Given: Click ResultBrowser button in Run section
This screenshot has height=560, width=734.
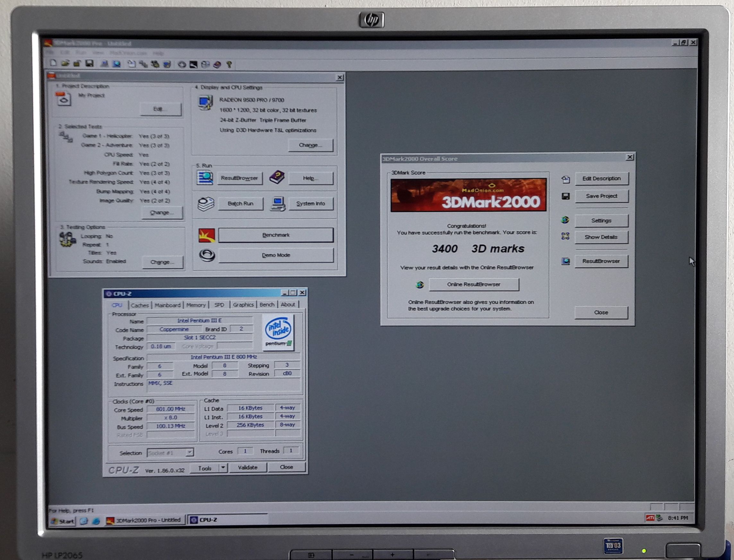Looking at the screenshot, I should (x=239, y=178).
